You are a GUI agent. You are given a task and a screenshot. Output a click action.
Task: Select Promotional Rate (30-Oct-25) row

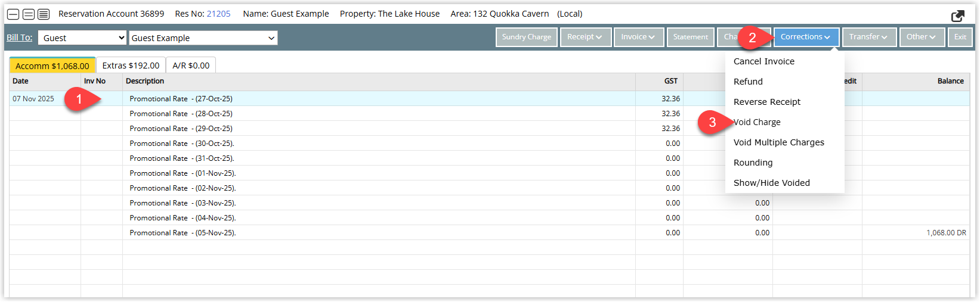point(489,144)
